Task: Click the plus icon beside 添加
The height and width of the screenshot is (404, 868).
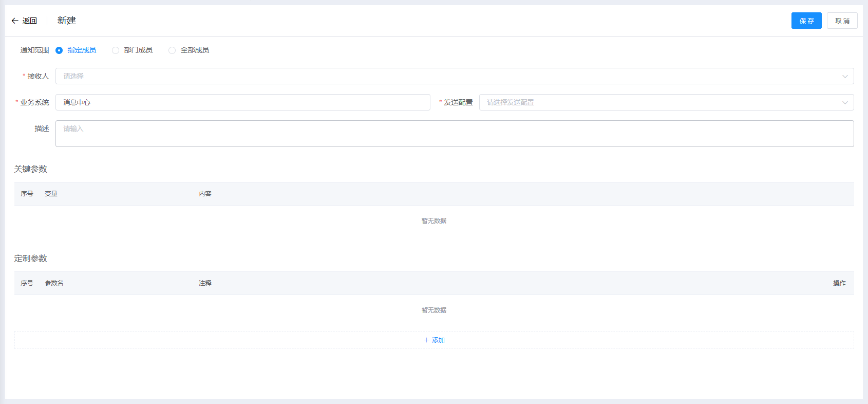Action: pos(426,340)
